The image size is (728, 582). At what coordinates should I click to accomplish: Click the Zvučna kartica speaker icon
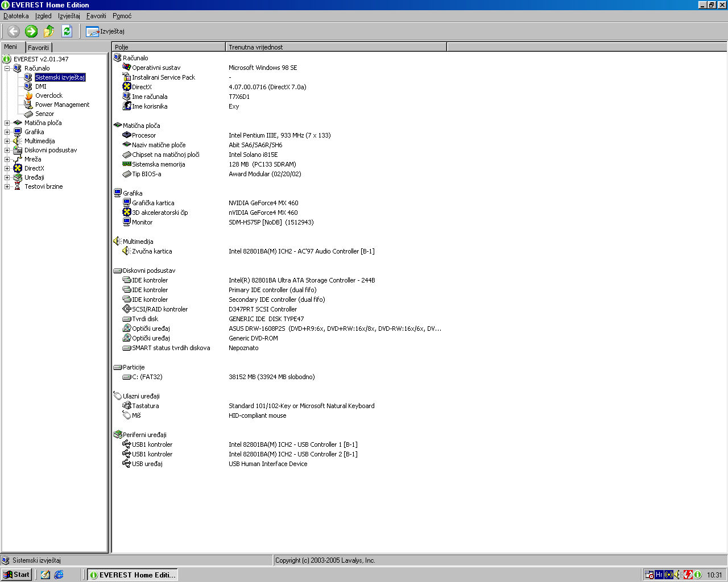pos(127,251)
